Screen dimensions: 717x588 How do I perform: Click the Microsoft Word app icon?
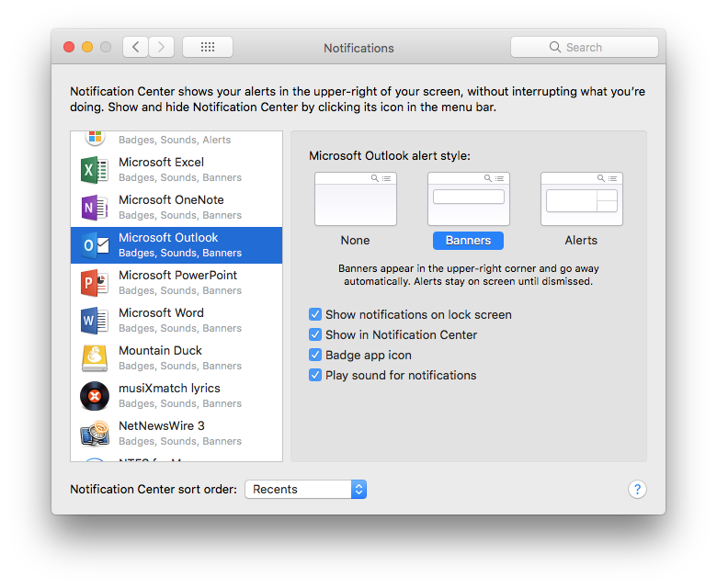click(x=94, y=321)
